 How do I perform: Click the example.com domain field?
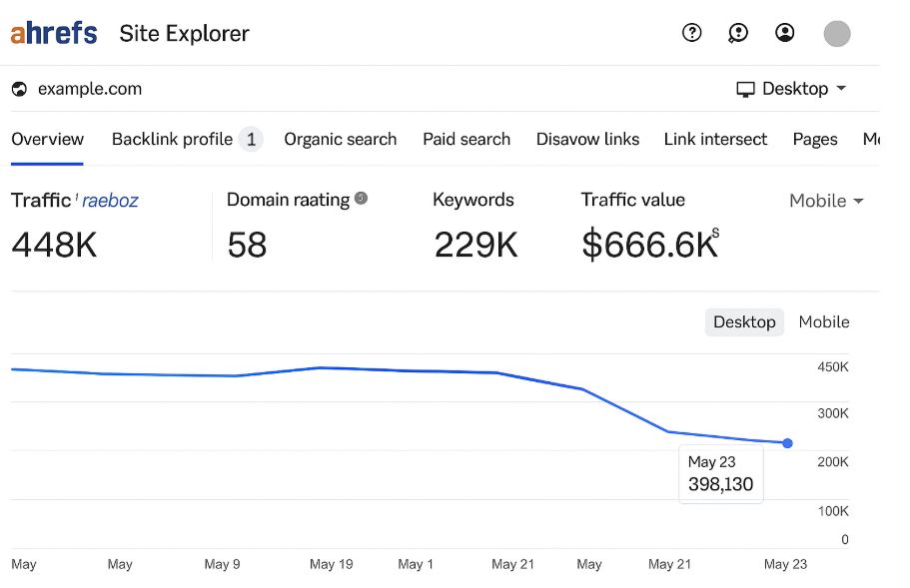89,89
